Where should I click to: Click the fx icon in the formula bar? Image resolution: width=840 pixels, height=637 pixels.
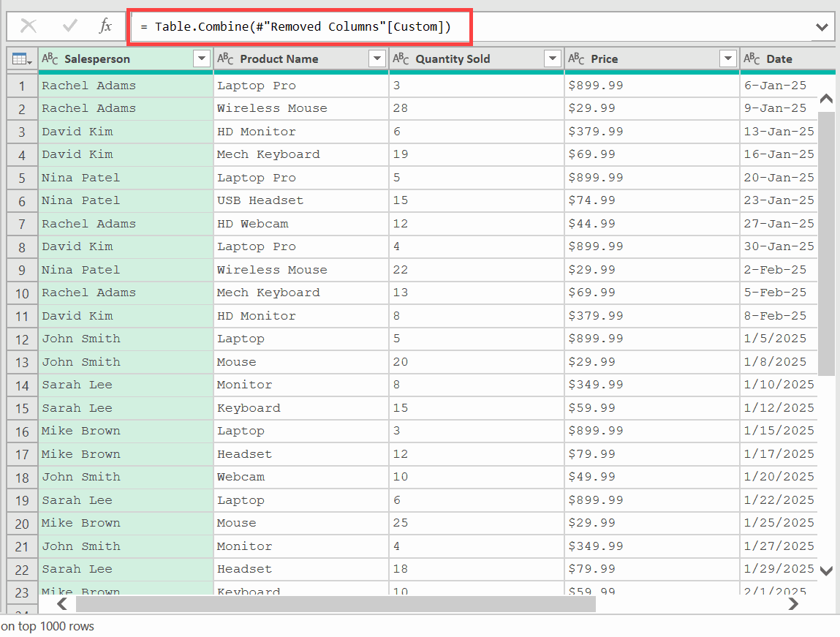click(105, 26)
